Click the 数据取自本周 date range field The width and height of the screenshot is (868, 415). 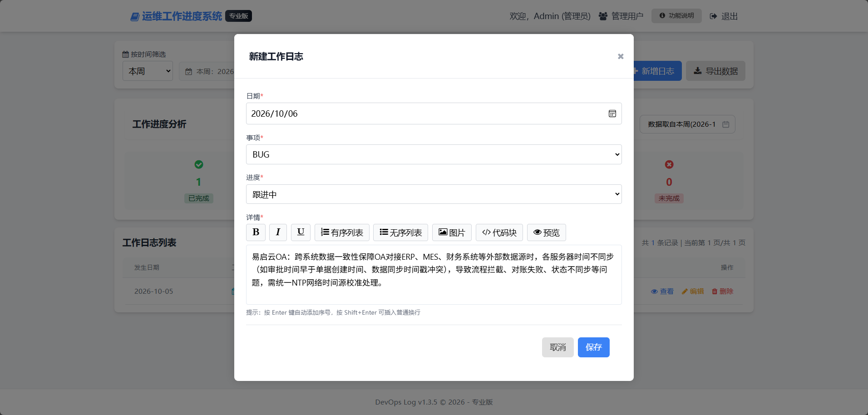[x=687, y=124]
